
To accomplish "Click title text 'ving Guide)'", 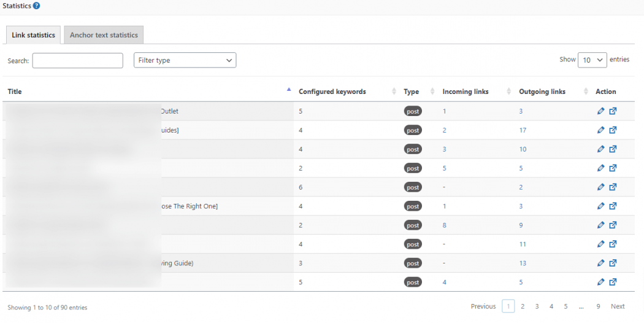I will point(177,263).
